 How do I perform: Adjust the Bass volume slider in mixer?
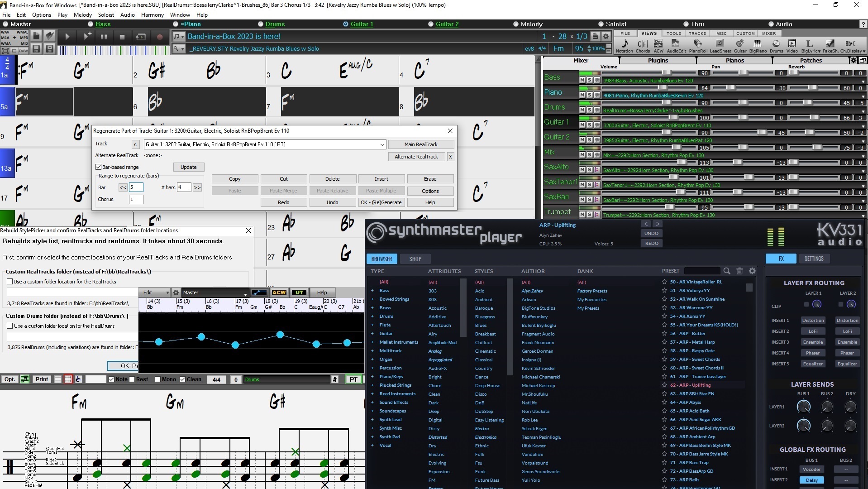coord(667,72)
